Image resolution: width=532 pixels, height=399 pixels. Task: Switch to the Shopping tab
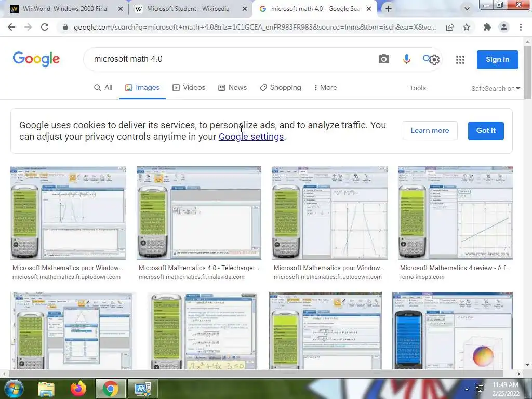[x=281, y=87]
